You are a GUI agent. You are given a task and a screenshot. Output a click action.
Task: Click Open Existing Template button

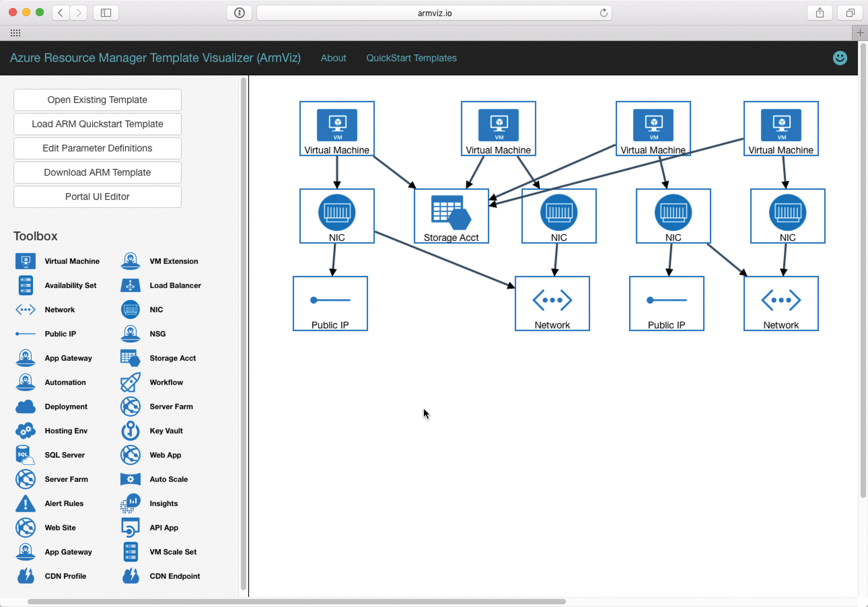coord(97,100)
